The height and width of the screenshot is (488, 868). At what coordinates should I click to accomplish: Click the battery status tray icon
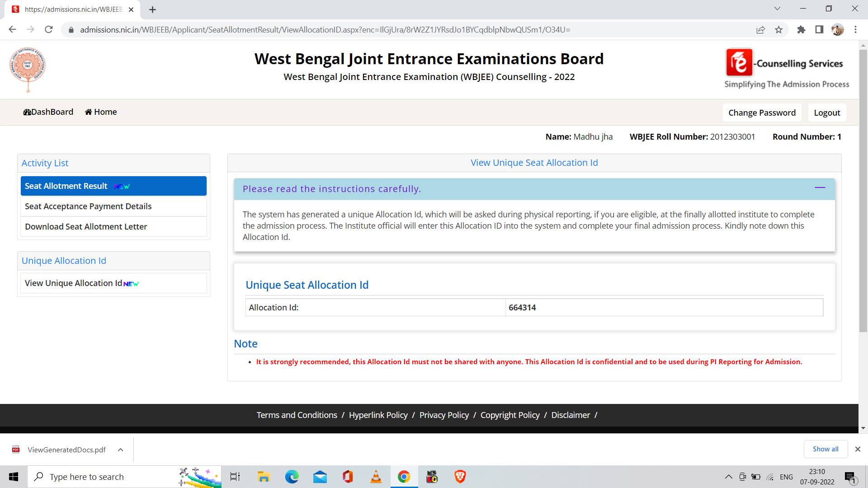[756, 477]
